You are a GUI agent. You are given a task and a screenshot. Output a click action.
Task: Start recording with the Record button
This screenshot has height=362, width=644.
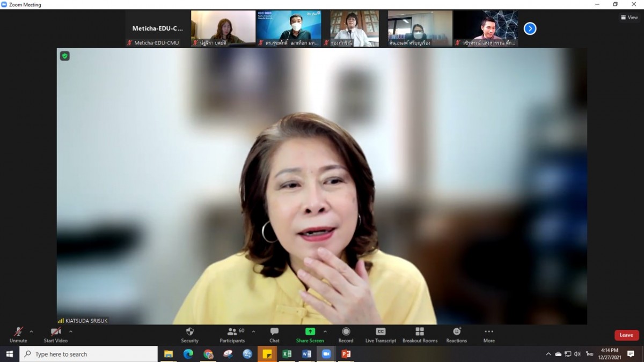346,335
